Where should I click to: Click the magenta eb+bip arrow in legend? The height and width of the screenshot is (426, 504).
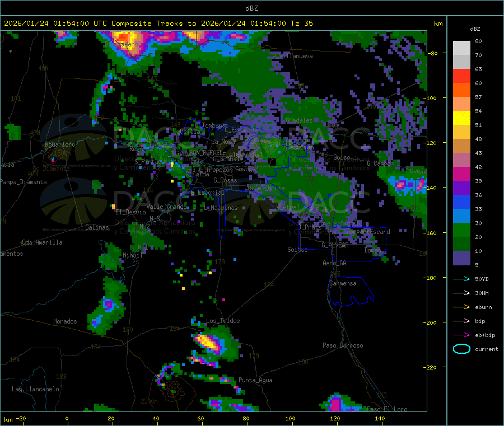[461, 335]
